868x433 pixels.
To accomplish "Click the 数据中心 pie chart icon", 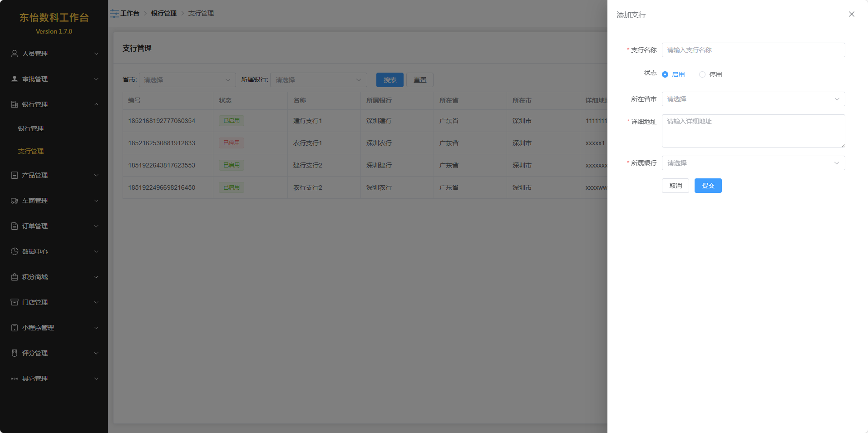I will 15,251.
